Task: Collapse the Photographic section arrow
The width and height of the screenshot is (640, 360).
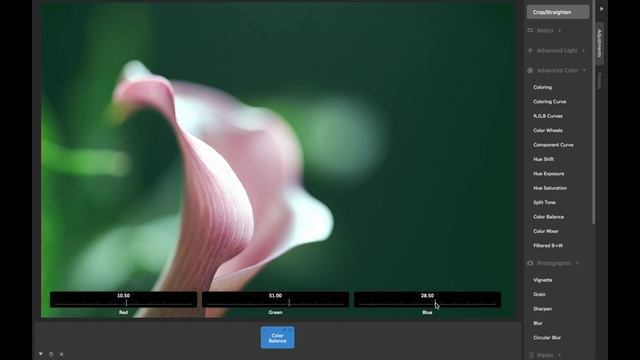Action: (578, 263)
